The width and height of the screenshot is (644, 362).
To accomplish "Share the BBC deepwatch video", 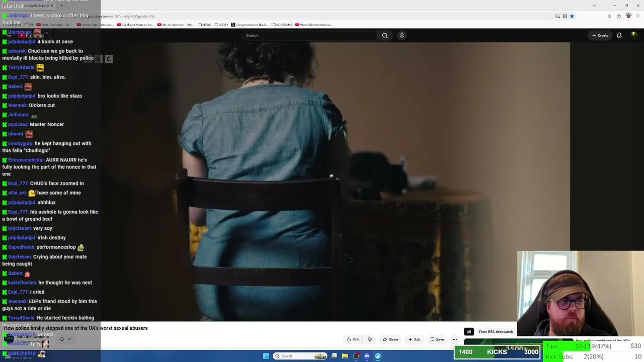I will [x=390, y=339].
